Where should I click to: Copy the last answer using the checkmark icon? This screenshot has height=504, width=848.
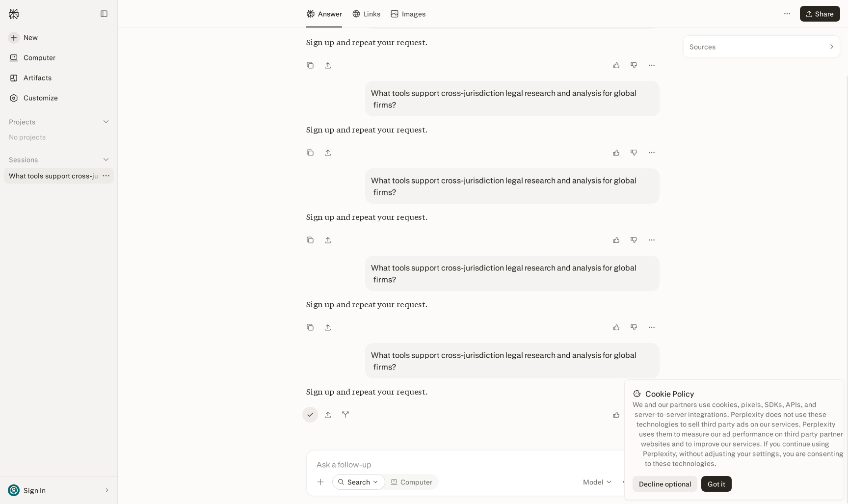[x=310, y=415]
